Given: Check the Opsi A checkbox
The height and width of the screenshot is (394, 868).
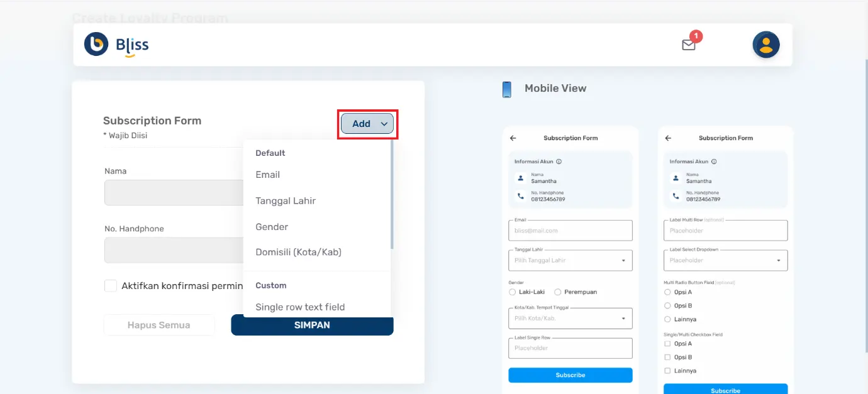Looking at the screenshot, I should pos(667,343).
